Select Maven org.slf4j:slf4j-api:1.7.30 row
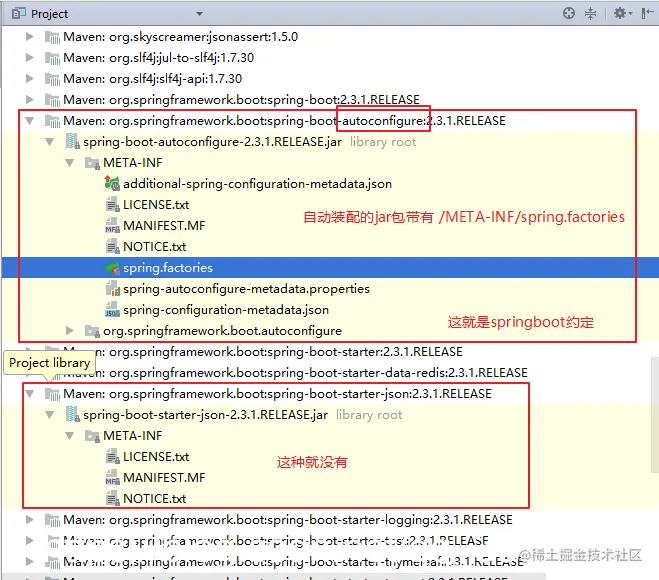The width and height of the screenshot is (659, 580). click(153, 79)
